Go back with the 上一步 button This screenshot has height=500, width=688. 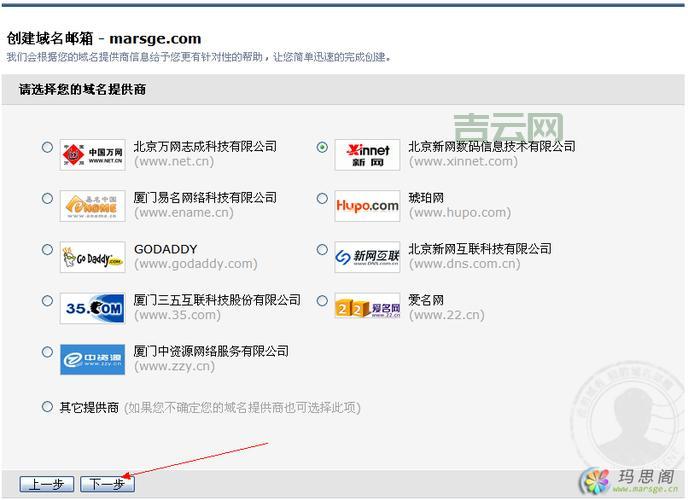47,484
